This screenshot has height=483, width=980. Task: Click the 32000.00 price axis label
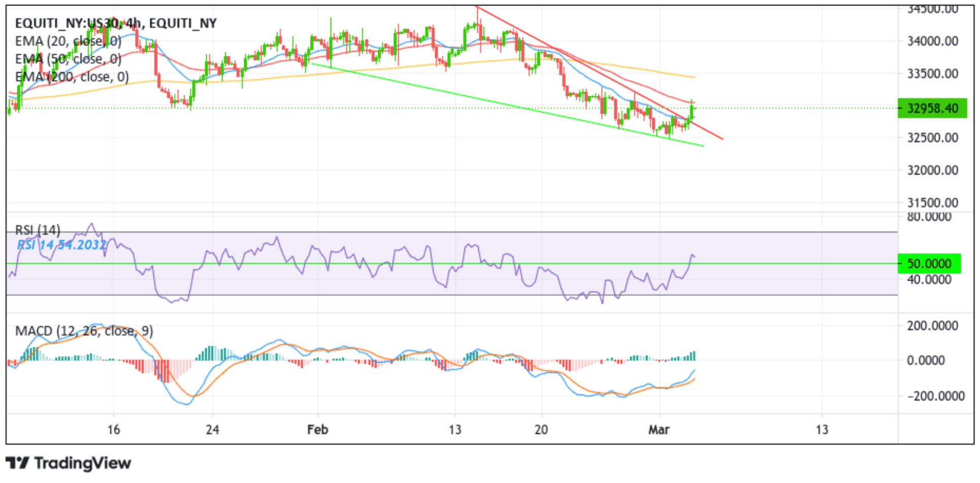pos(932,170)
